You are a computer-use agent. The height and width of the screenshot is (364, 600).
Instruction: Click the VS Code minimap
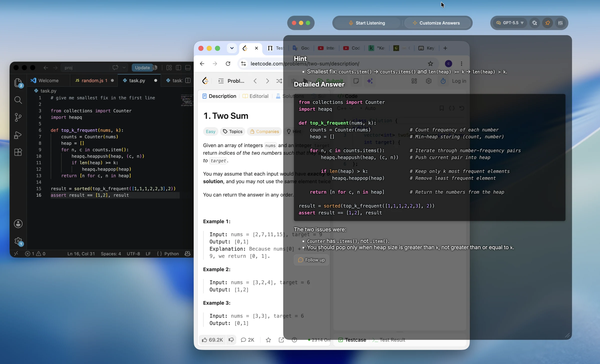tap(187, 100)
